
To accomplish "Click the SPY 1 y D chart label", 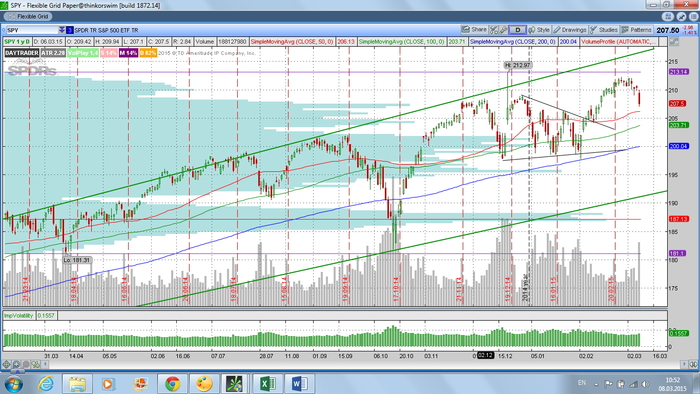I will point(17,41).
